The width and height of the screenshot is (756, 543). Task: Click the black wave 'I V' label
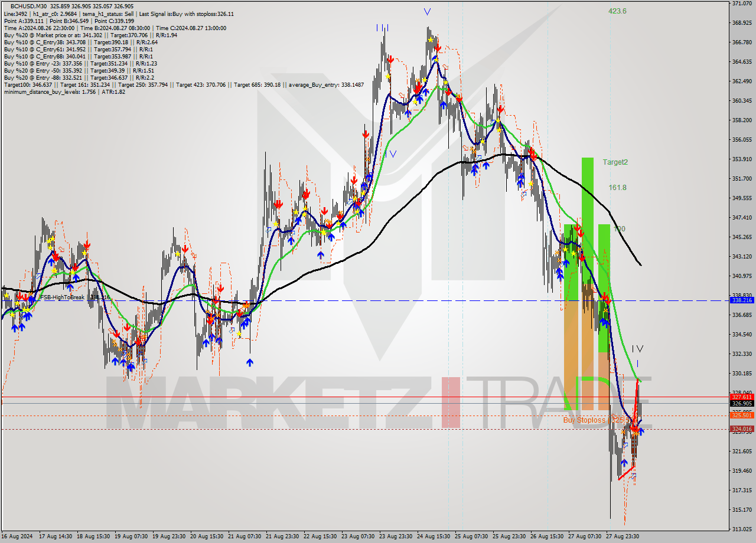tap(637, 349)
